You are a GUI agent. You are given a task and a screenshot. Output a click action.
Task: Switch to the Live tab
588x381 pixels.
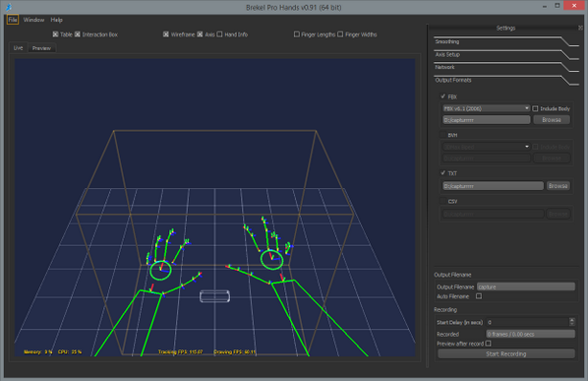point(18,48)
